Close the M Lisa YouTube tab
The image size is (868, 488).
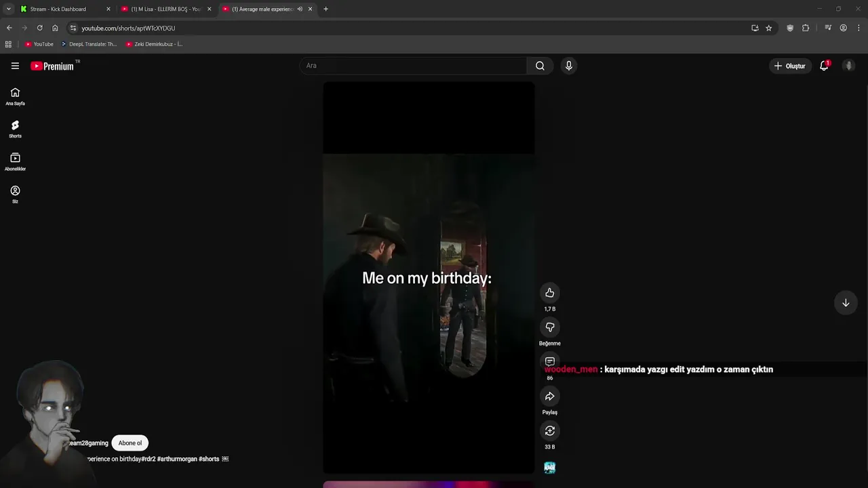point(209,9)
